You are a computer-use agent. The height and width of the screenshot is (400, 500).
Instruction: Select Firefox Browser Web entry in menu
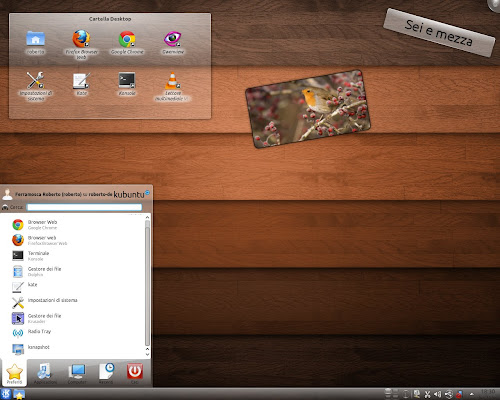(x=75, y=240)
